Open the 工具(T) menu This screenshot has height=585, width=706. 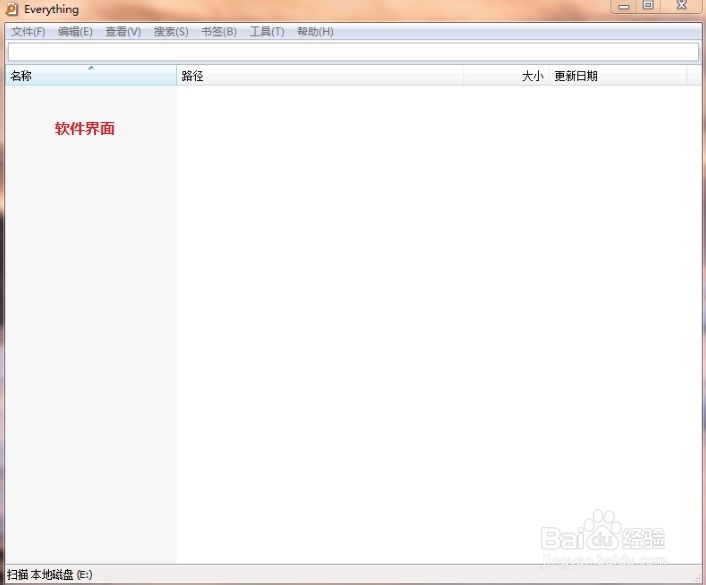(x=267, y=32)
